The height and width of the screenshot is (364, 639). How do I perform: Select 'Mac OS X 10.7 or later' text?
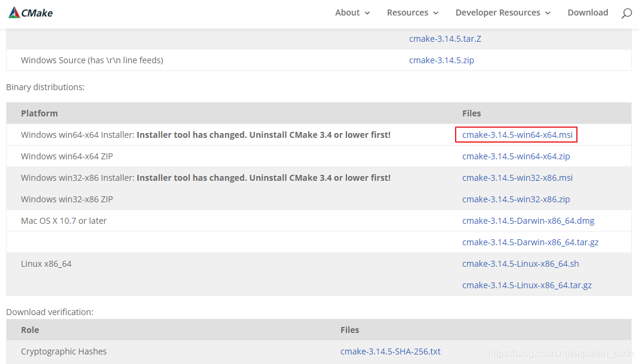pyautogui.click(x=63, y=221)
